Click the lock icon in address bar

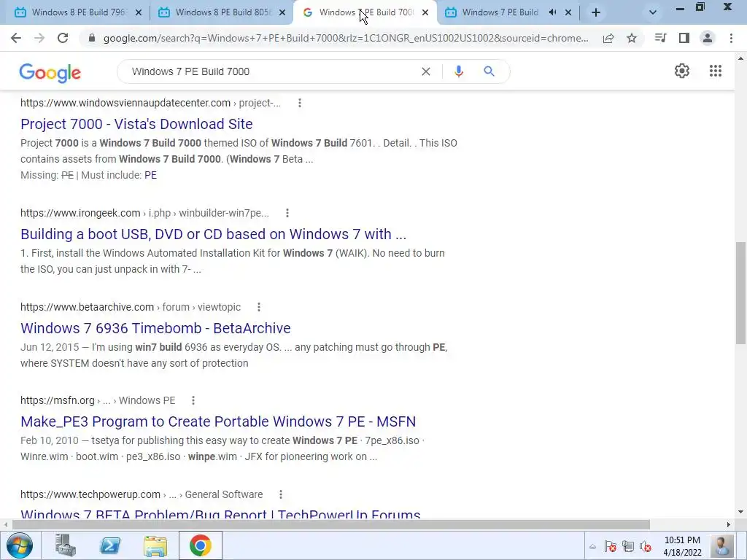(92, 38)
